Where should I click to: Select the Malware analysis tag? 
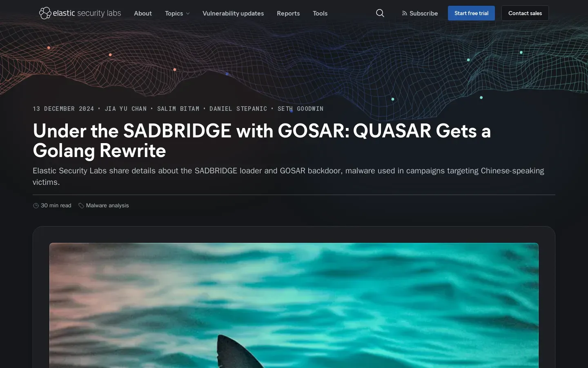(107, 206)
